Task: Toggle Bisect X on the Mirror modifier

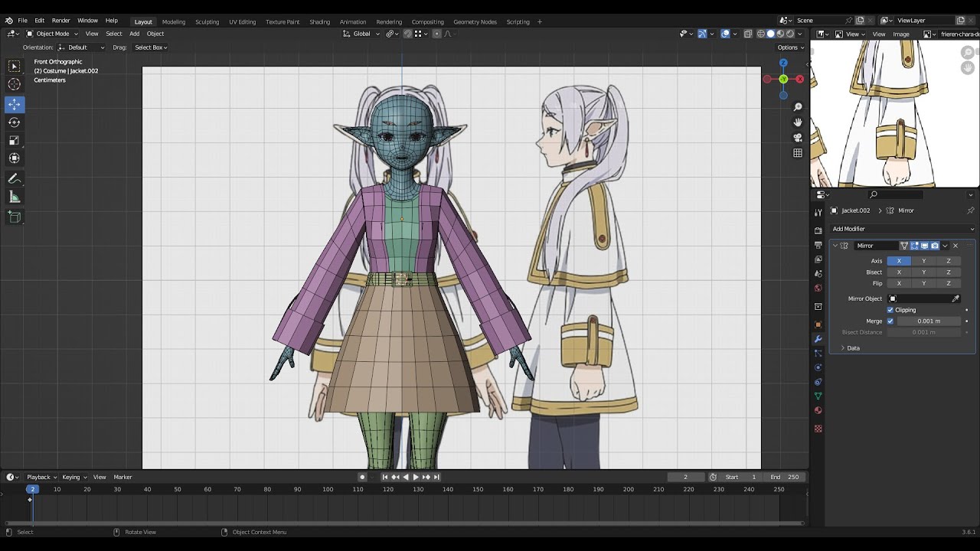Action: click(899, 272)
